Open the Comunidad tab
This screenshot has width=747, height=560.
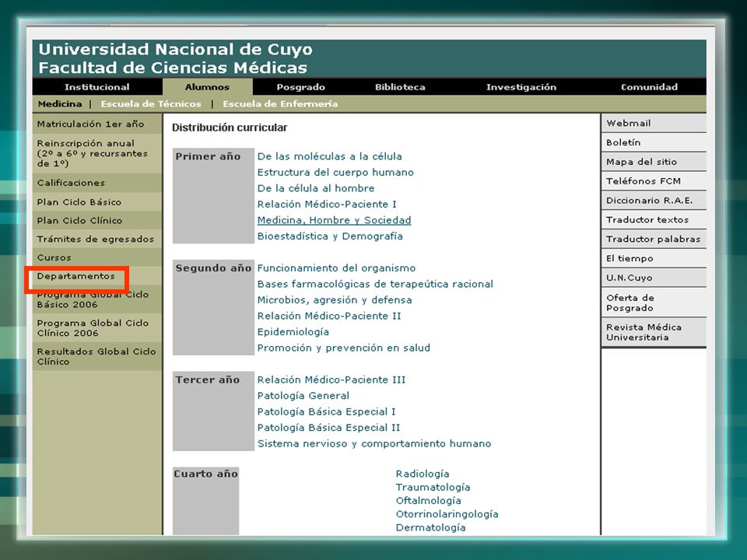click(649, 87)
